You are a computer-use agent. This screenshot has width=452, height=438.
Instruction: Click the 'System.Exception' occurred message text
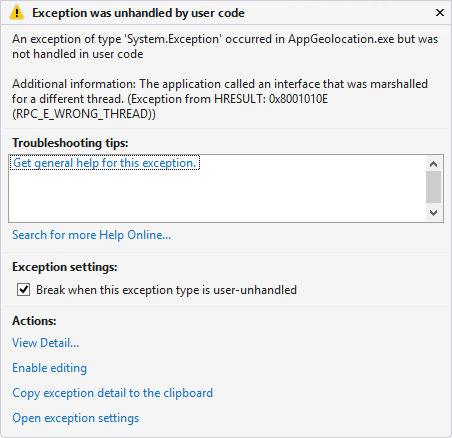click(225, 46)
